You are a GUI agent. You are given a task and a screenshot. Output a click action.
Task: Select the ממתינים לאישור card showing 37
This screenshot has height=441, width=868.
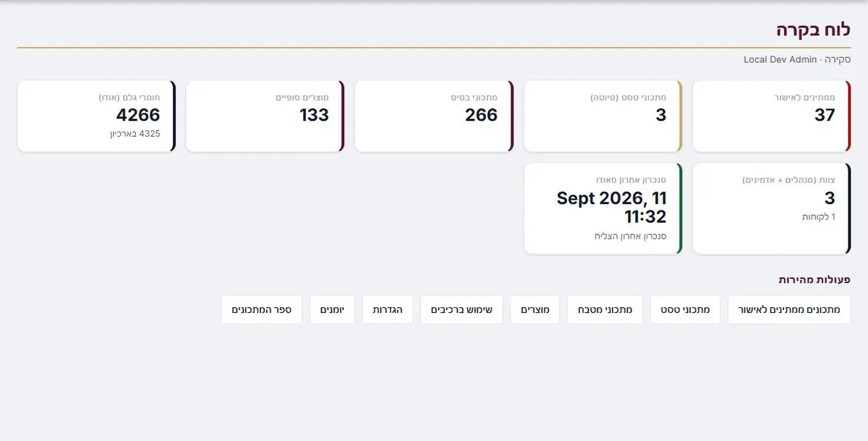(771, 116)
